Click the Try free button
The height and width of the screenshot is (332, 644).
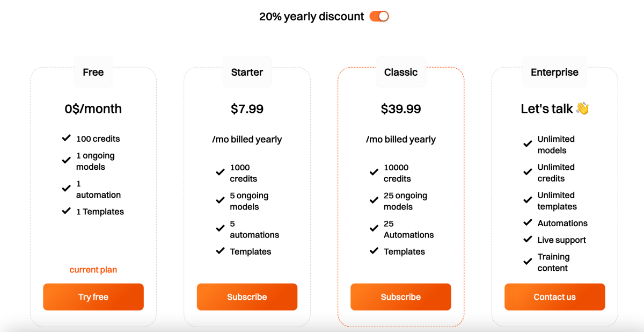click(x=93, y=297)
